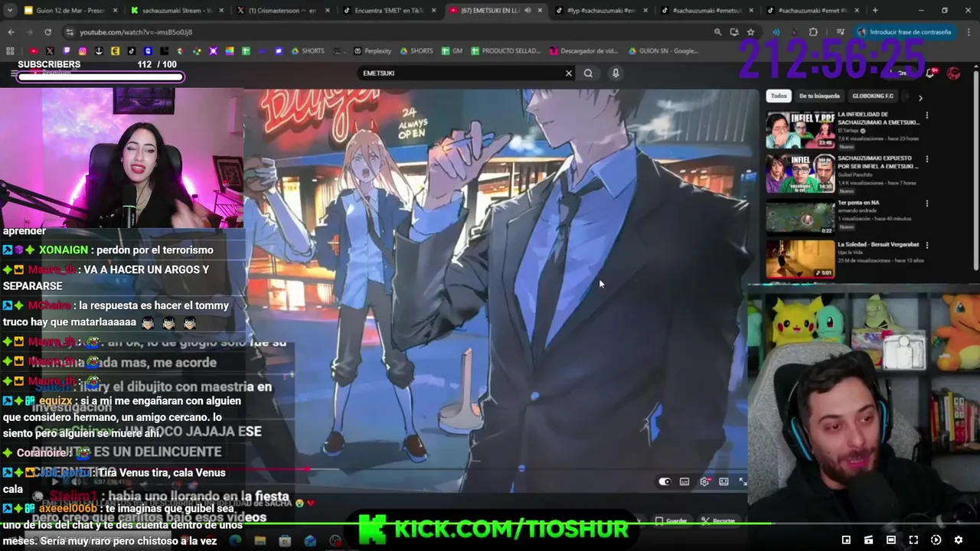Open browser extensions puzzle icon
The width and height of the screenshot is (980, 551).
click(813, 32)
